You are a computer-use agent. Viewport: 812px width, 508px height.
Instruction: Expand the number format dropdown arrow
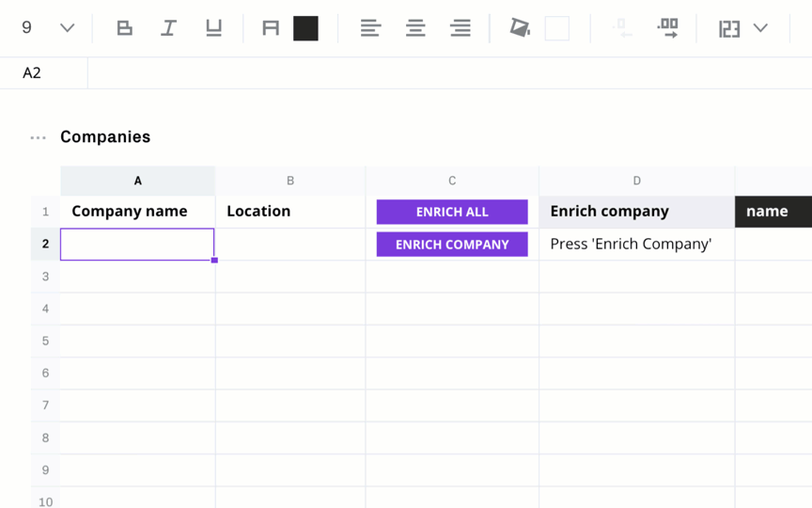760,27
